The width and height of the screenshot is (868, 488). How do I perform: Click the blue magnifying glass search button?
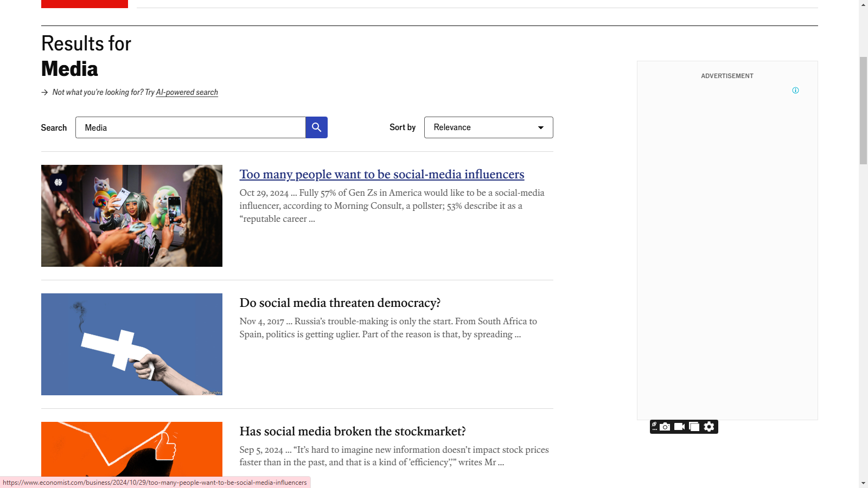[x=316, y=127]
